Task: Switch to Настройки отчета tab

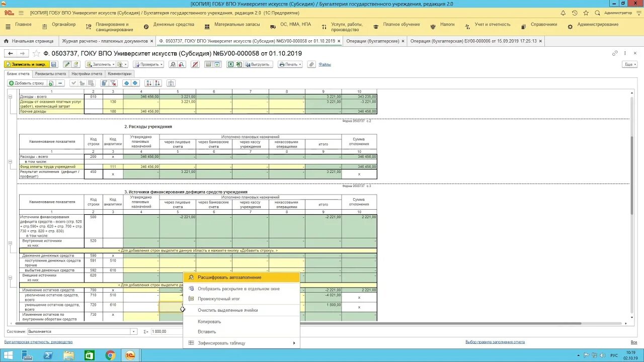Action: (87, 74)
